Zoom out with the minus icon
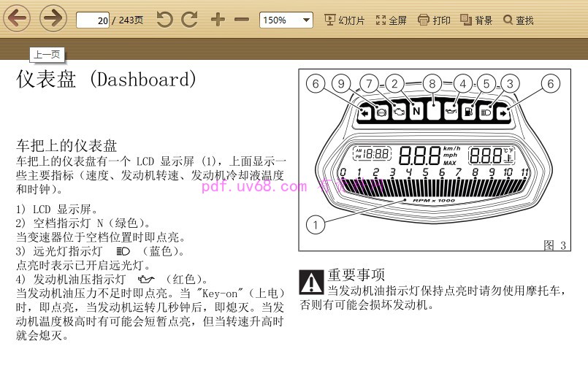 tap(242, 20)
